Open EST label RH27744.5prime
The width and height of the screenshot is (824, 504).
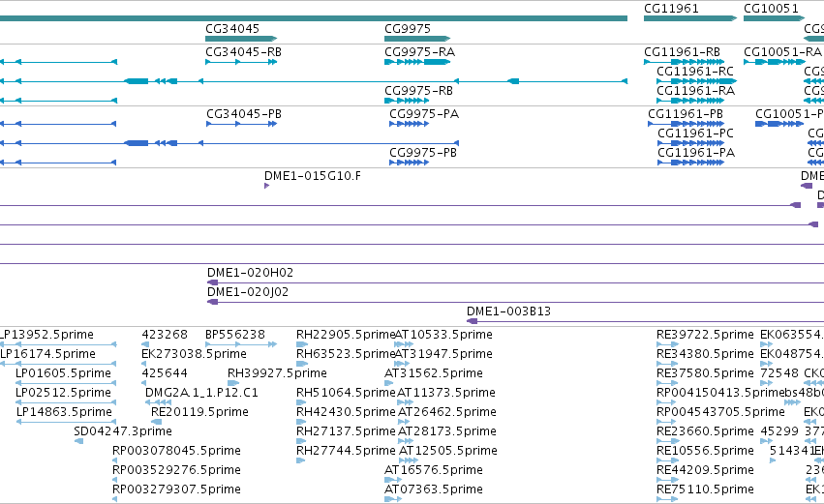[x=346, y=451]
